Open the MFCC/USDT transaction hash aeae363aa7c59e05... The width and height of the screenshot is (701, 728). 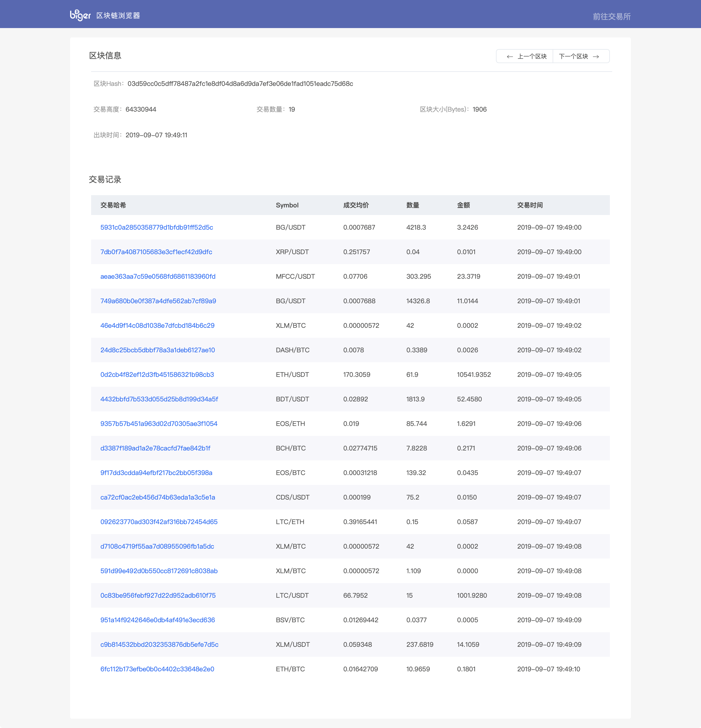(x=158, y=276)
